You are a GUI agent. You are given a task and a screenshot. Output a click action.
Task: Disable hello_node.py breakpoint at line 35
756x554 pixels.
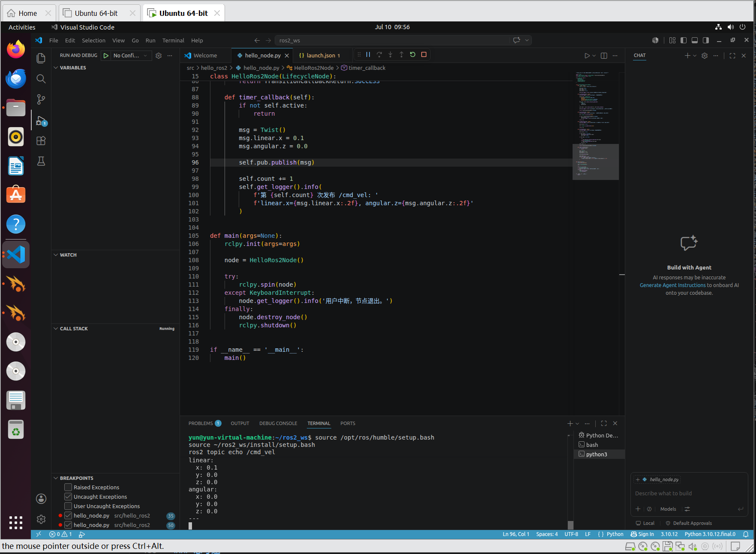click(68, 515)
